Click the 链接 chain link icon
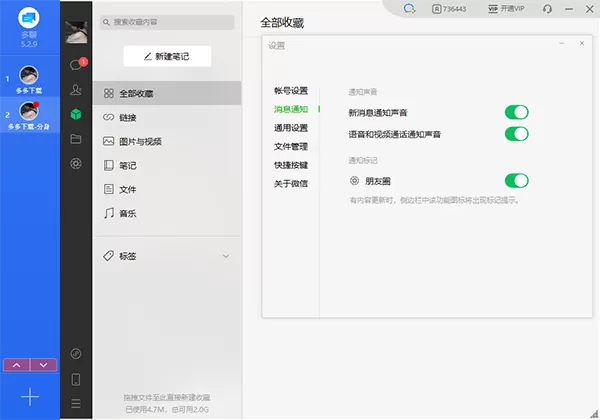The height and width of the screenshot is (420, 600). [109, 117]
